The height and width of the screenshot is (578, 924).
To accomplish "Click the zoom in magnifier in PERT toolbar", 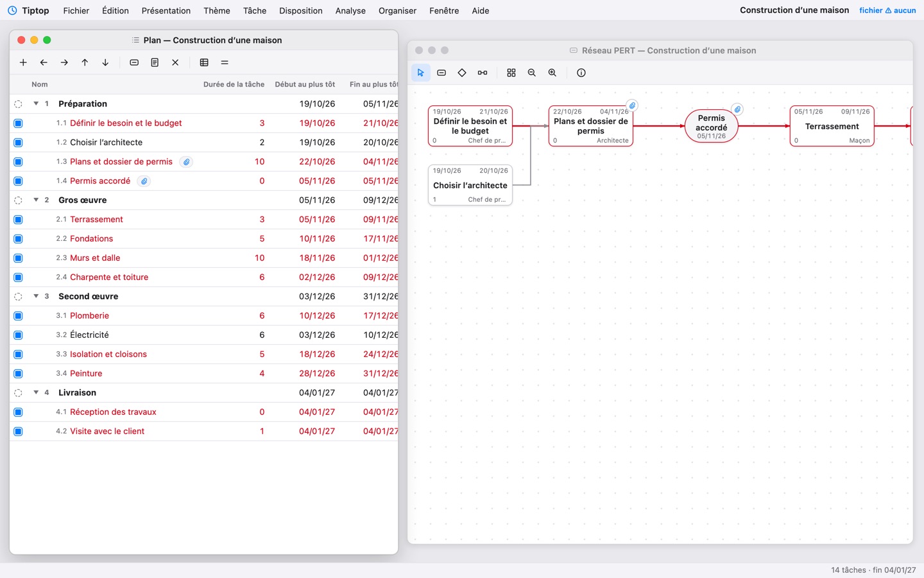I will [x=552, y=73].
